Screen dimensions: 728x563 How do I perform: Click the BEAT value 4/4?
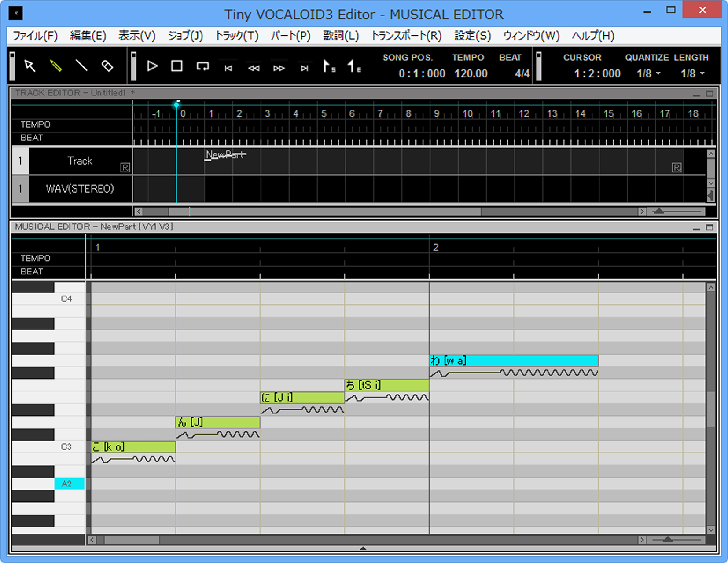click(x=522, y=73)
